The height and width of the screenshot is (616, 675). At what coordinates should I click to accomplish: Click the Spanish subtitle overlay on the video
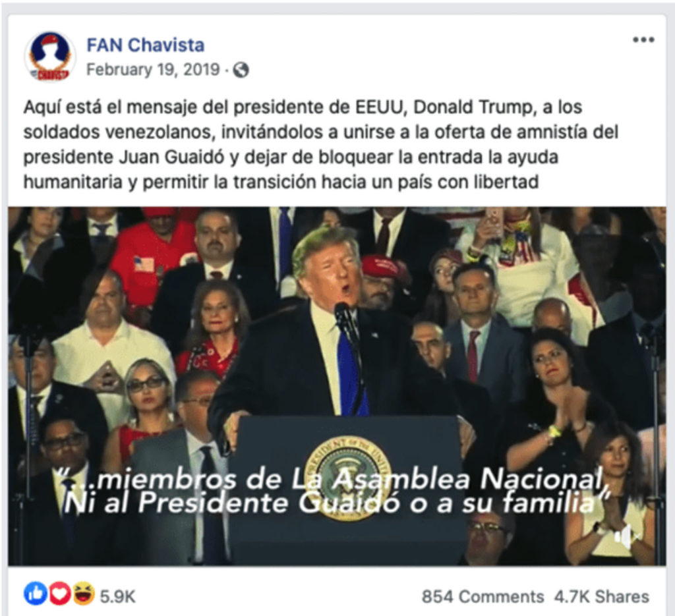pos(332,491)
